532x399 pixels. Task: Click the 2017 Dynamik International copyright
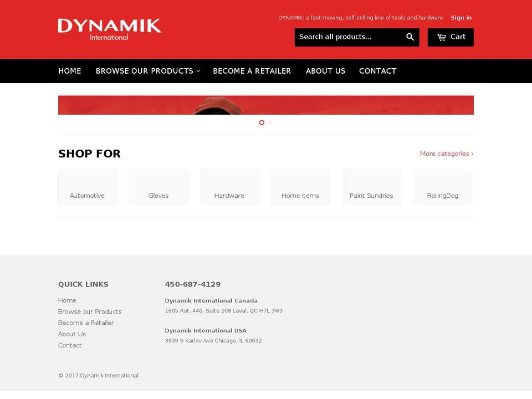(99, 375)
